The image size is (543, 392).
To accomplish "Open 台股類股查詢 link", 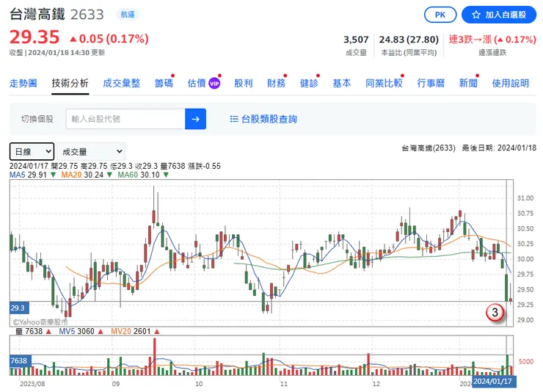I will tap(269, 119).
